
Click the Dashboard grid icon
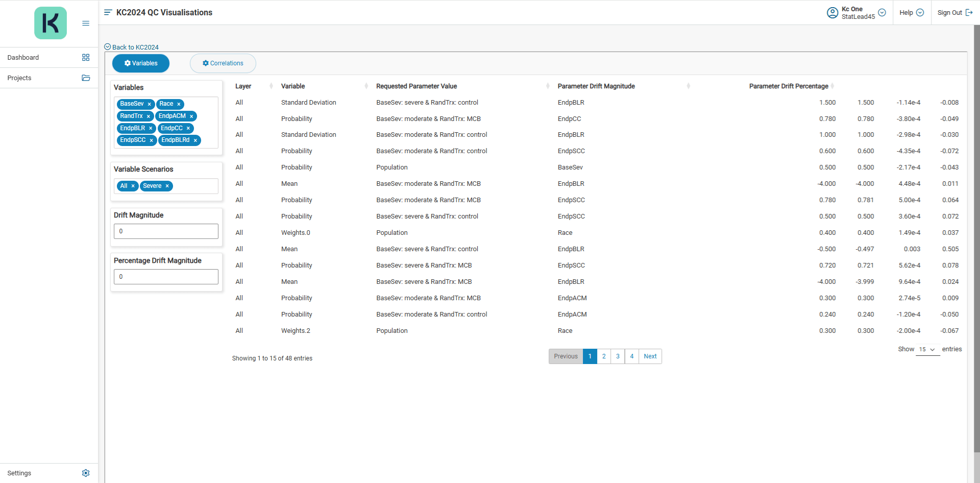pos(86,58)
